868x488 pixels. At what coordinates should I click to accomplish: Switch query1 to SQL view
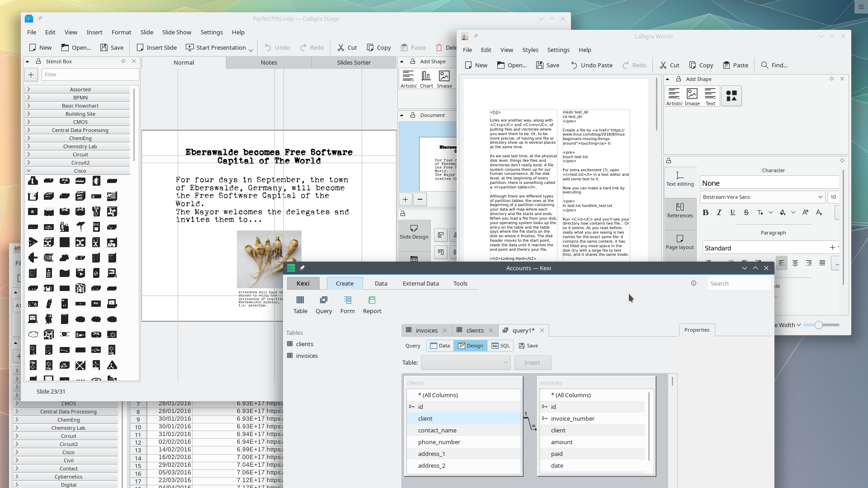(x=500, y=346)
